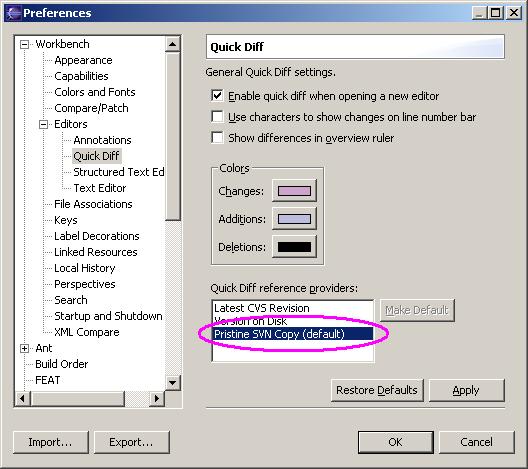The height and width of the screenshot is (469, 528).
Task: Click the Restore Defaults button
Action: point(377,390)
